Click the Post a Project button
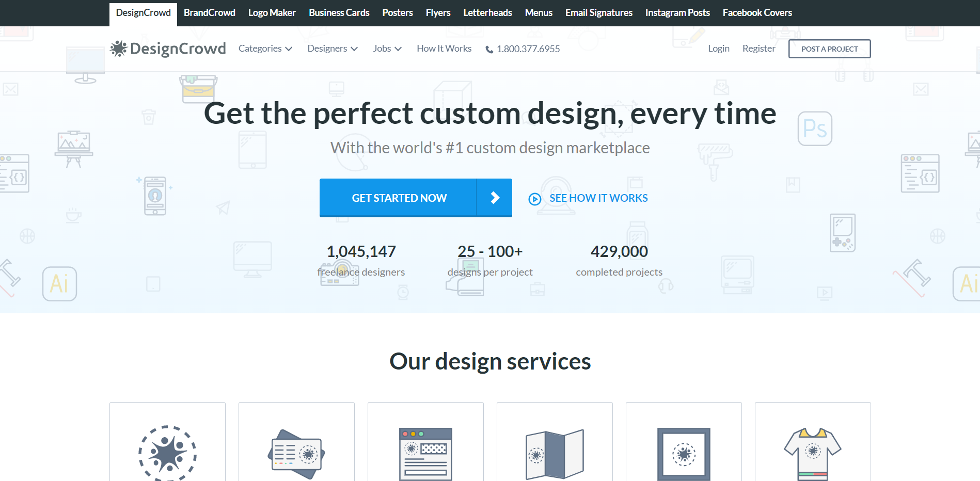The width and height of the screenshot is (980, 481). [830, 49]
